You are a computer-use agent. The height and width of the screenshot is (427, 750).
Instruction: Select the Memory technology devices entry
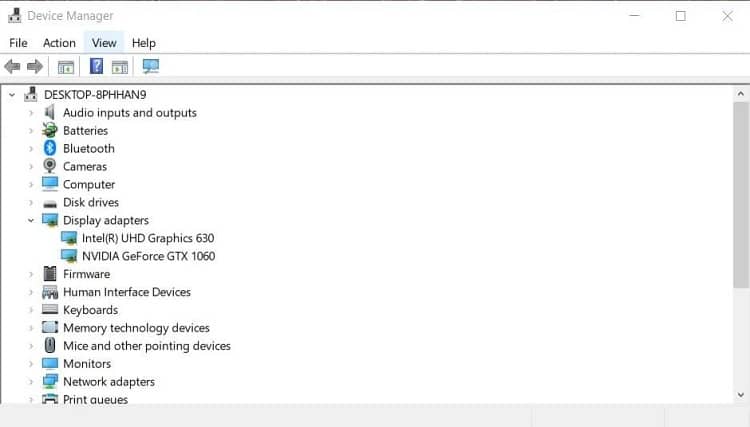[x=136, y=328]
